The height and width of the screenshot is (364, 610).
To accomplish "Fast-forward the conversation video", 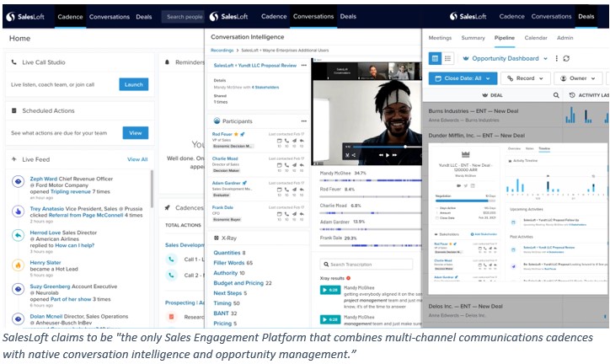I will [394, 155].
